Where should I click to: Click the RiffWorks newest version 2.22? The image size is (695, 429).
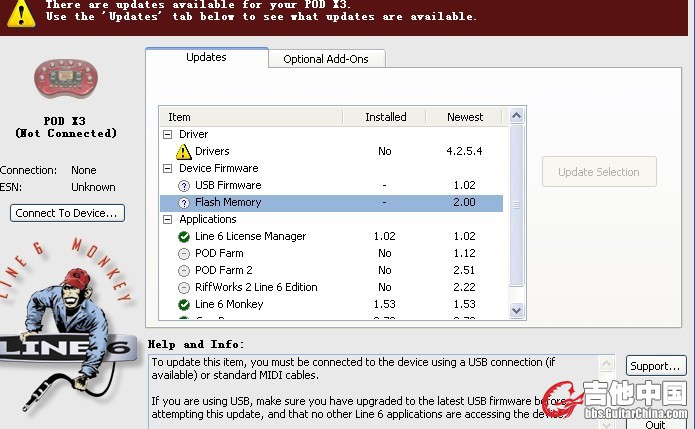(x=464, y=288)
